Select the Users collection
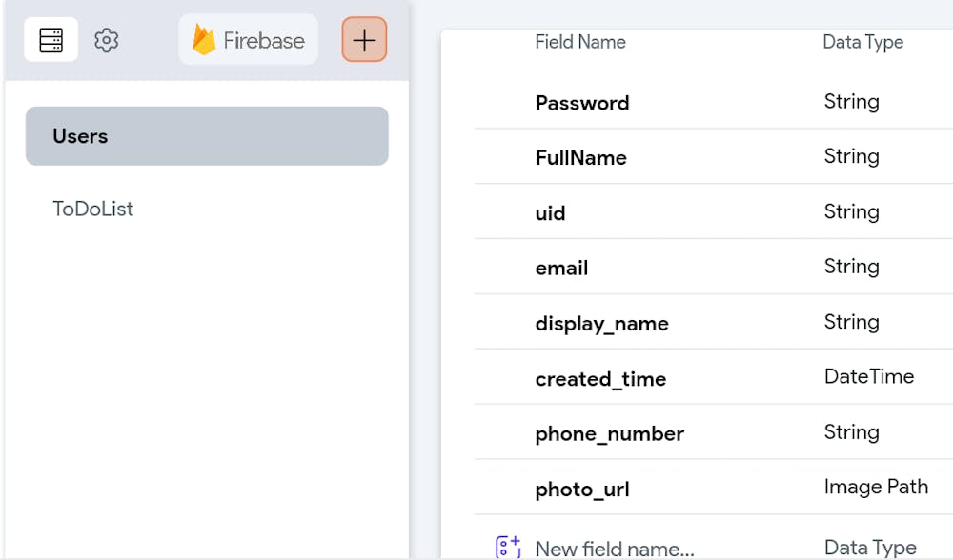 pos(207,136)
